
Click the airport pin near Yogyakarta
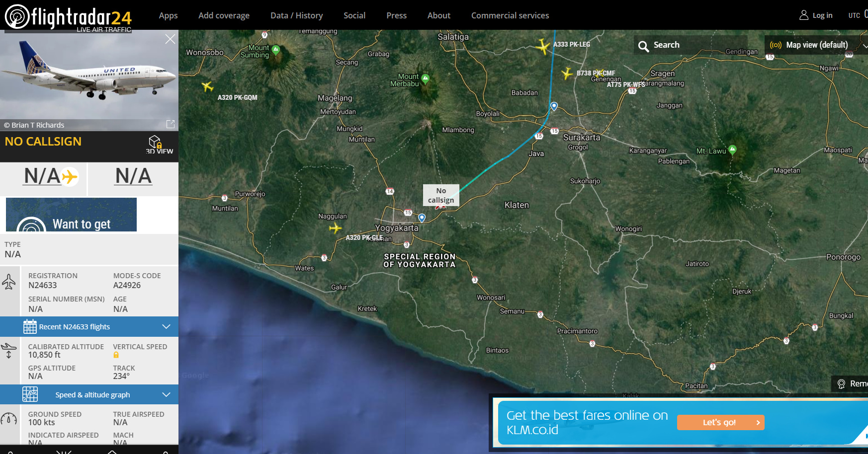tap(422, 218)
